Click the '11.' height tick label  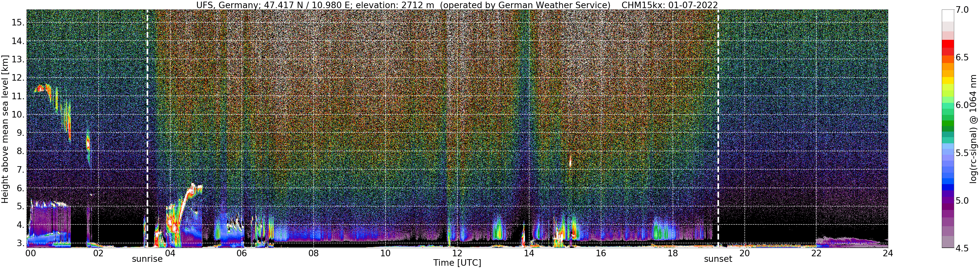(x=18, y=96)
